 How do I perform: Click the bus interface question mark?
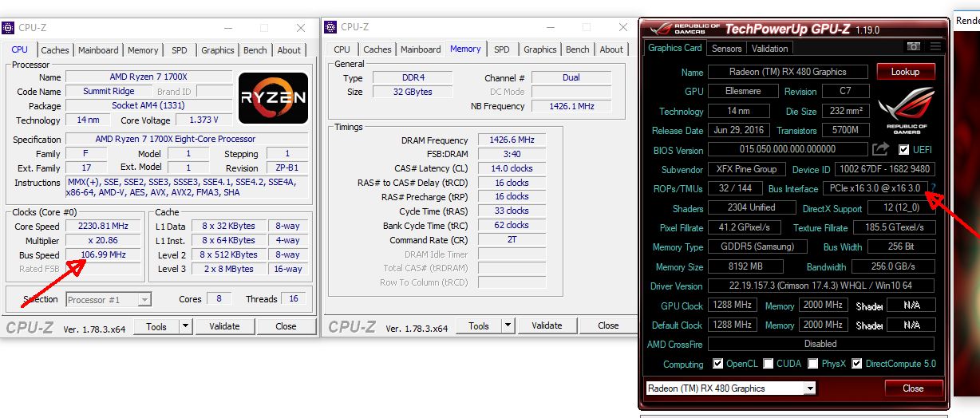(x=933, y=188)
